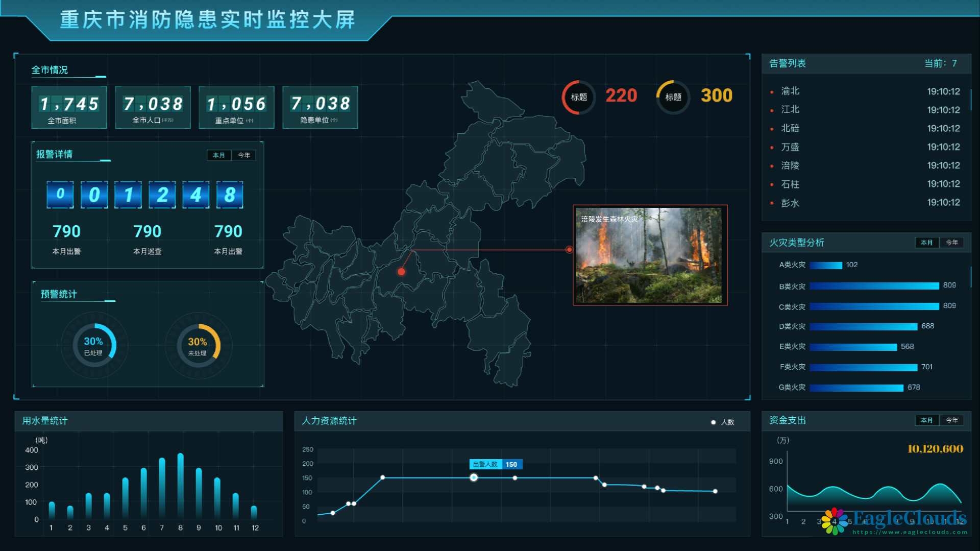The height and width of the screenshot is (551, 980).
Task: Click the 30% 未处理 ring chart
Action: tap(198, 346)
